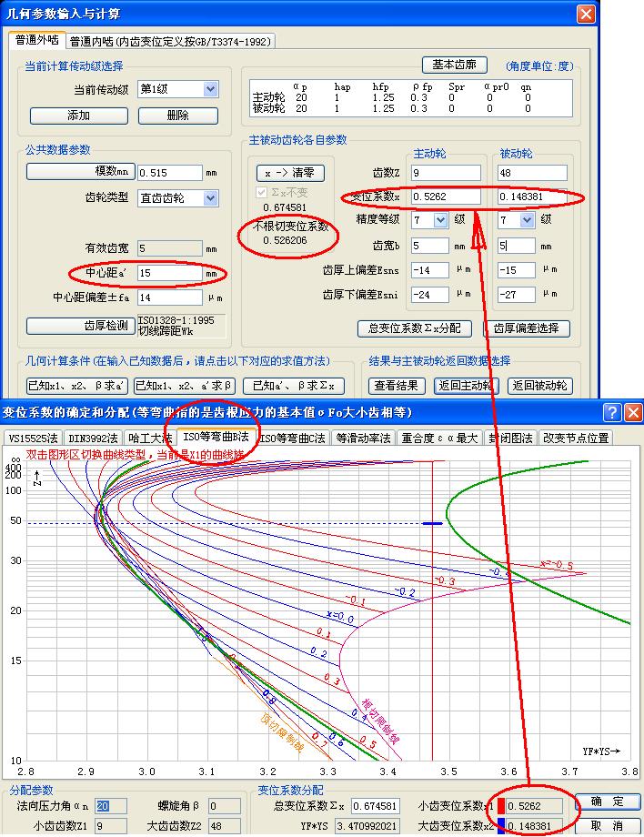
Task: Click the 返回主动轮 button
Action: pos(467,386)
